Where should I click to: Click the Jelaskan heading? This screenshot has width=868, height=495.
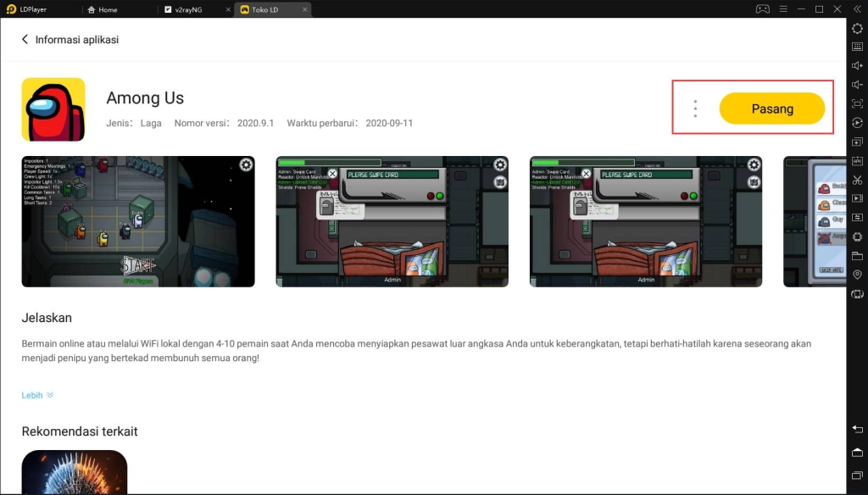click(x=47, y=318)
